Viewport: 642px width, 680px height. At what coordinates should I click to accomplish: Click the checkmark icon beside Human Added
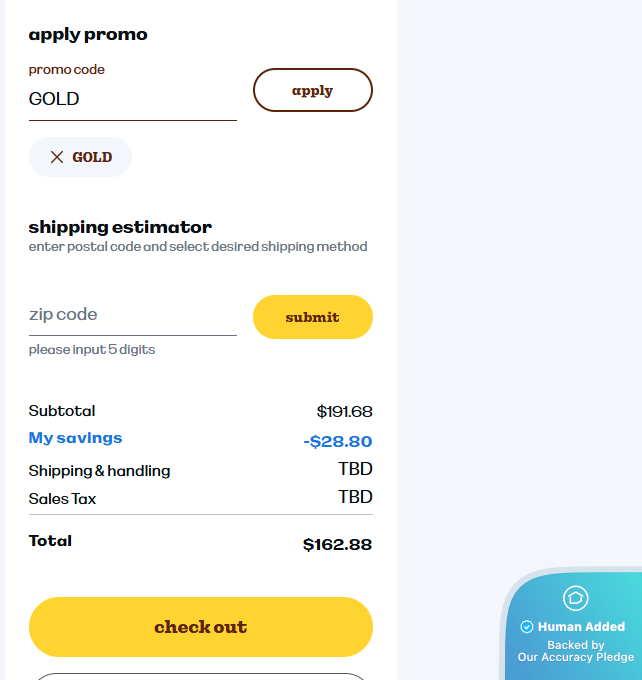(x=527, y=627)
